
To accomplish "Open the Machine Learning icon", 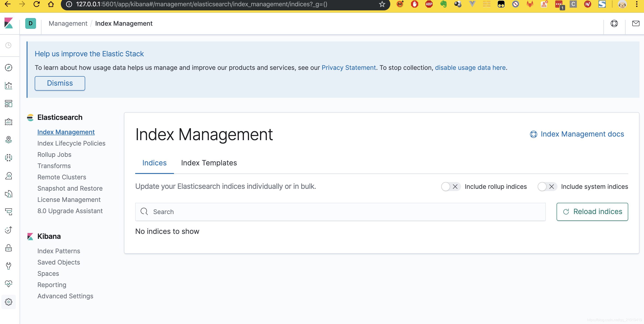I will (9, 157).
